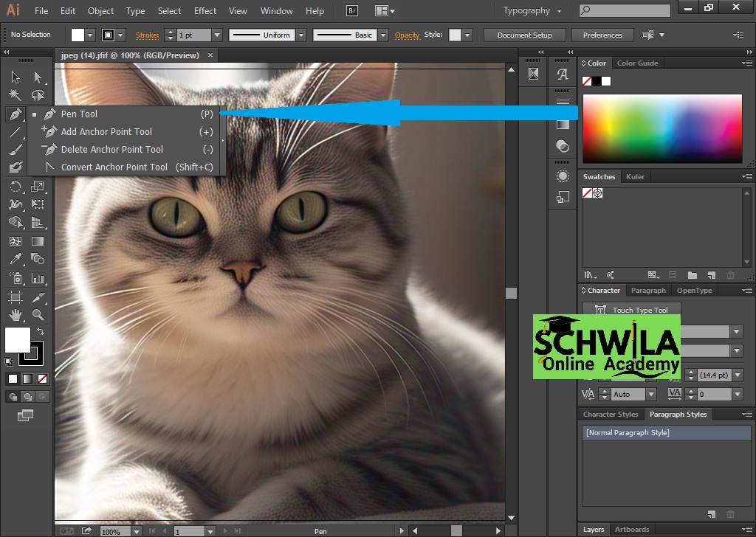Open the Opacity link in control bar
The height and width of the screenshot is (537, 756).
[x=407, y=35]
